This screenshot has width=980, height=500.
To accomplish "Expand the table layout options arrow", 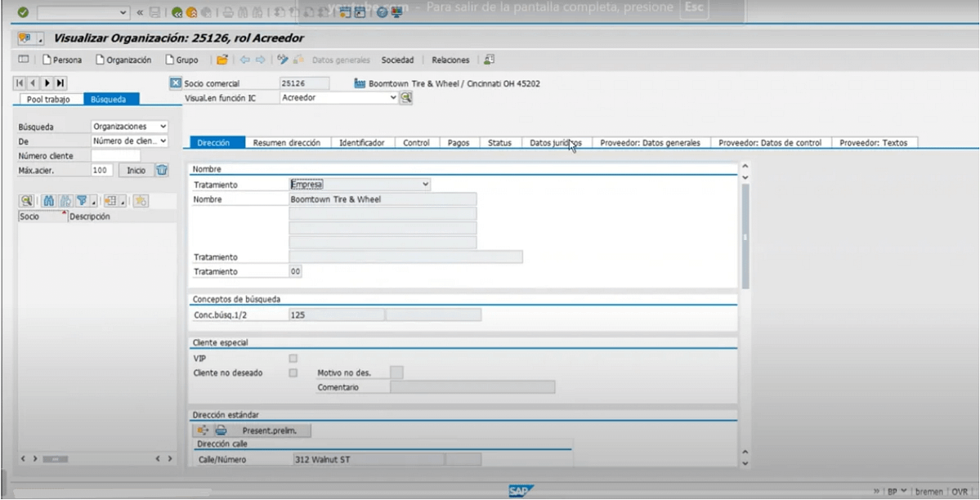I will (123, 202).
